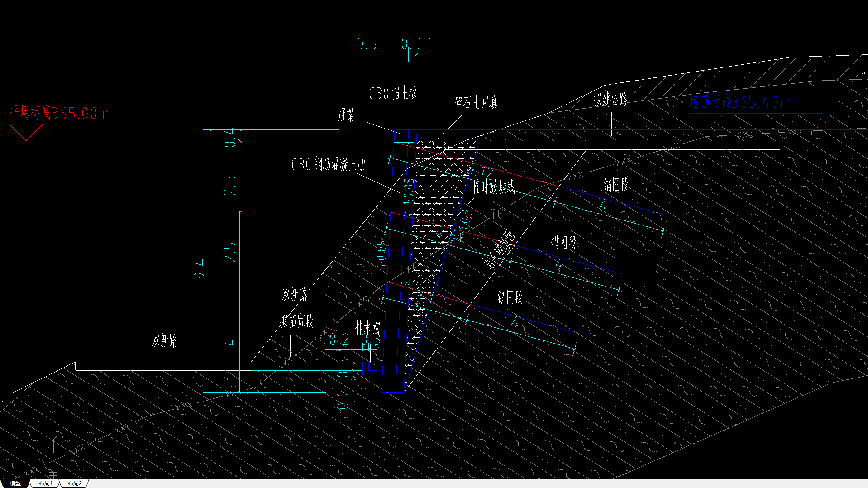
Task: Select the red 平场标高365.00m text
Action: pos(59,113)
